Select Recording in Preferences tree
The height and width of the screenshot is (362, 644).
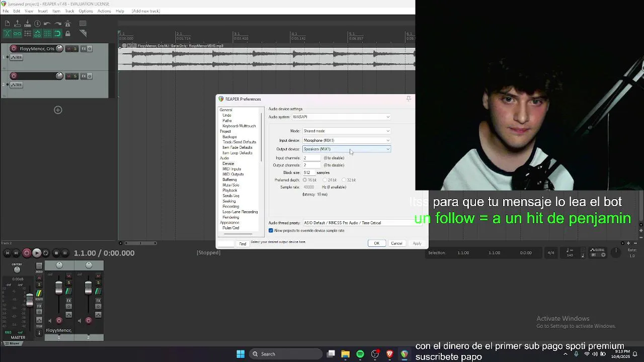click(231, 207)
